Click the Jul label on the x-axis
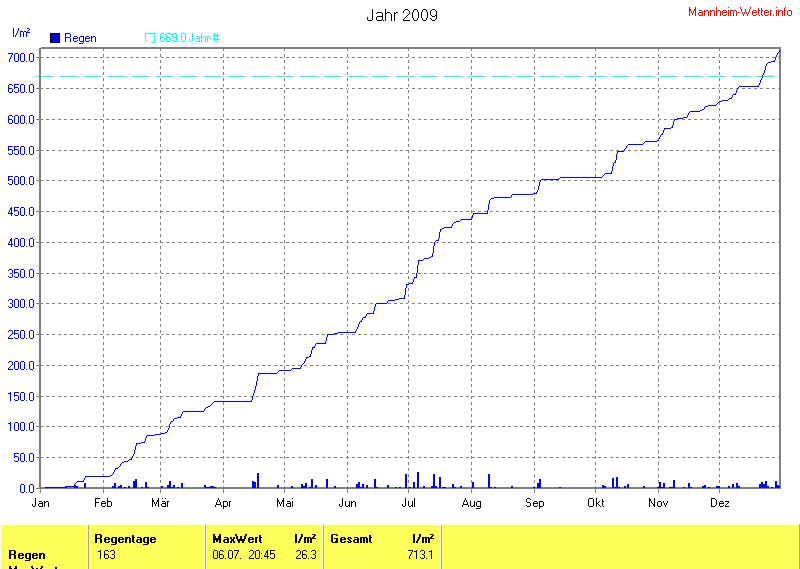The image size is (800, 569). click(409, 503)
